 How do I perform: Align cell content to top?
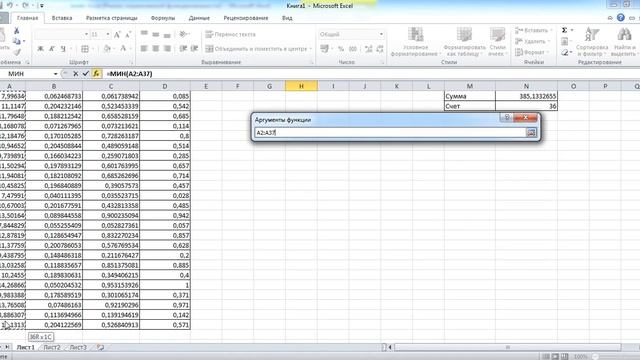coord(144,34)
